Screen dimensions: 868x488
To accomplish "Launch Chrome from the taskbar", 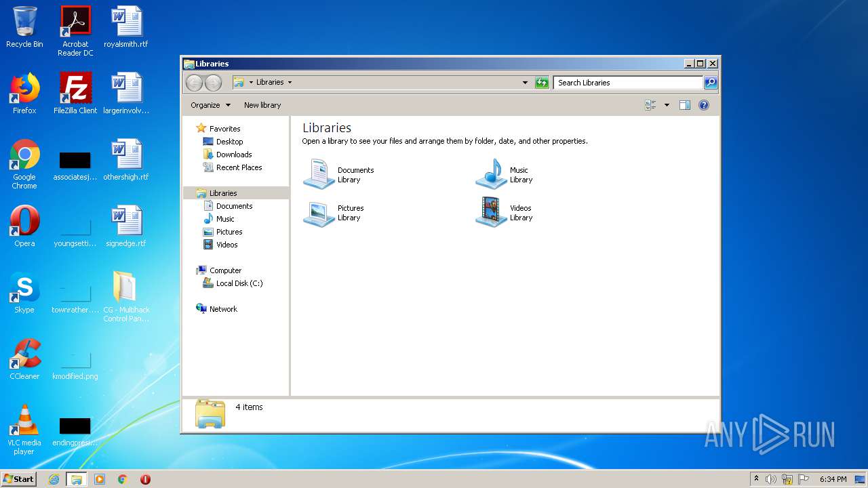I will [123, 479].
